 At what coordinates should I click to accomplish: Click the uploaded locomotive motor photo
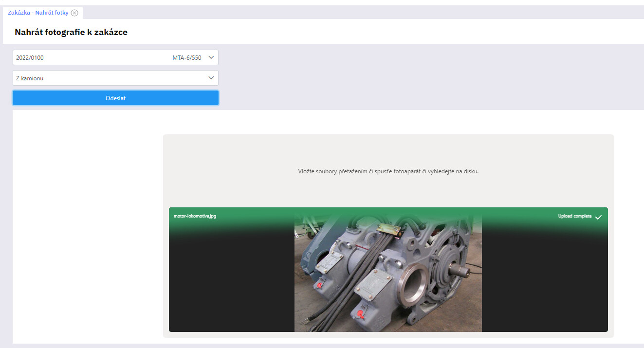coord(388,277)
